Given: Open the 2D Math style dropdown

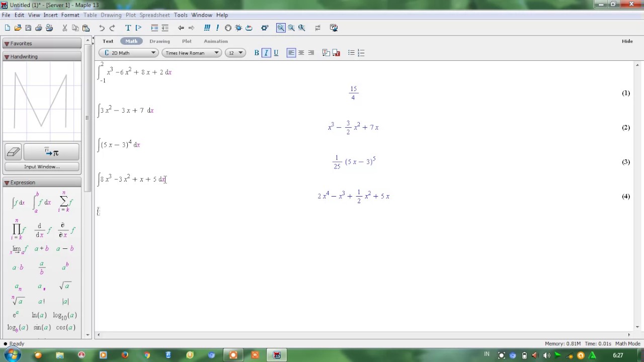Looking at the screenshot, I should 129,53.
